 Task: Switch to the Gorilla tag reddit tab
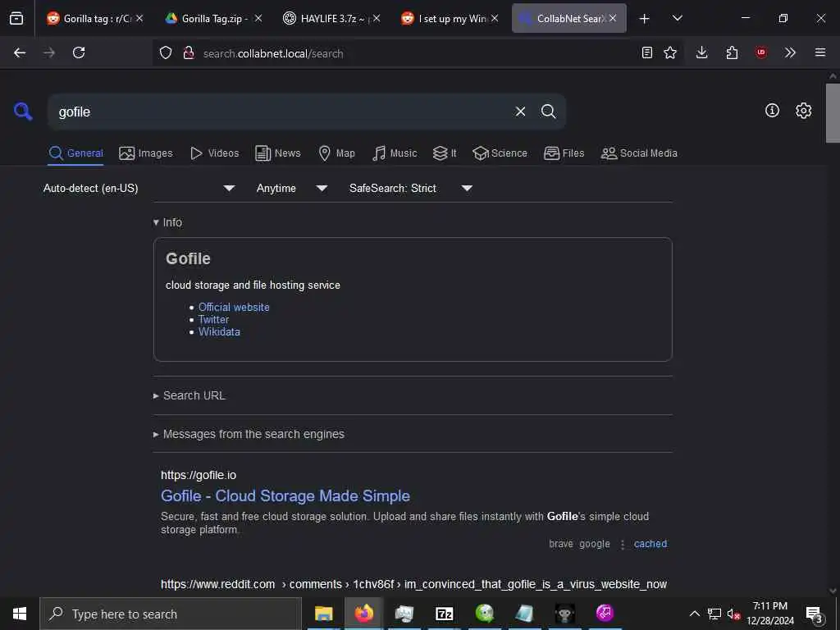(94, 18)
